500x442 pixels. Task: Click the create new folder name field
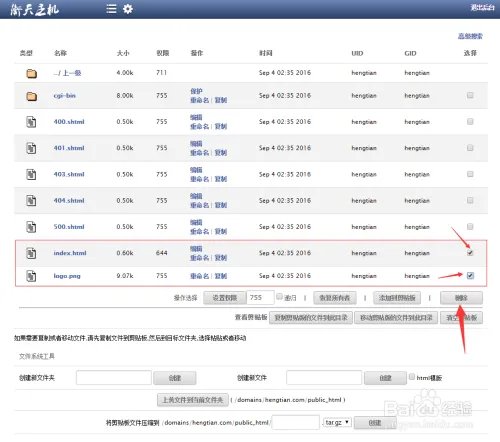pos(114,378)
